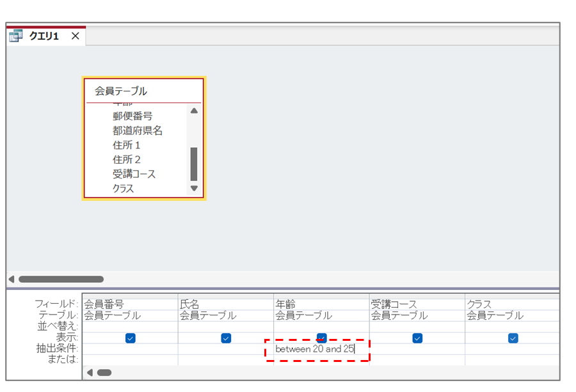Screen dimensions: 576x392
Task: Click the 抽出条件 cell containing between 20 and 25
Action: tap(317, 349)
